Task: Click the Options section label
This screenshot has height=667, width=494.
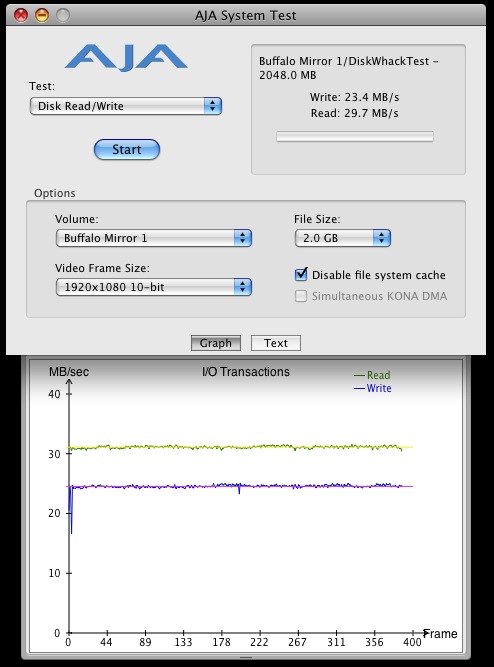Action: [x=55, y=193]
